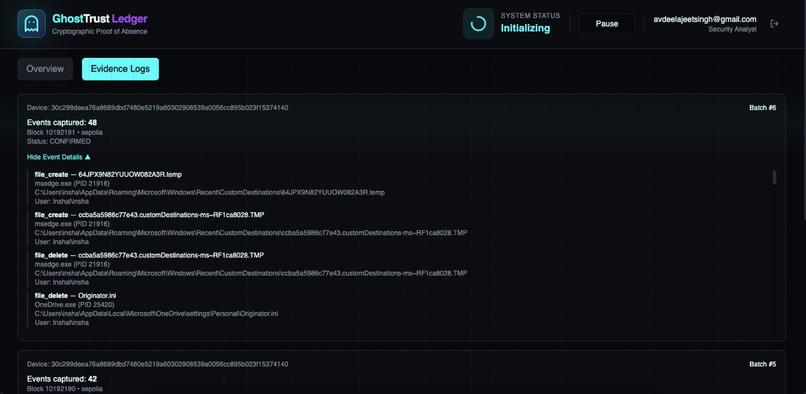Click the event details scrollbar thumb

pyautogui.click(x=774, y=177)
